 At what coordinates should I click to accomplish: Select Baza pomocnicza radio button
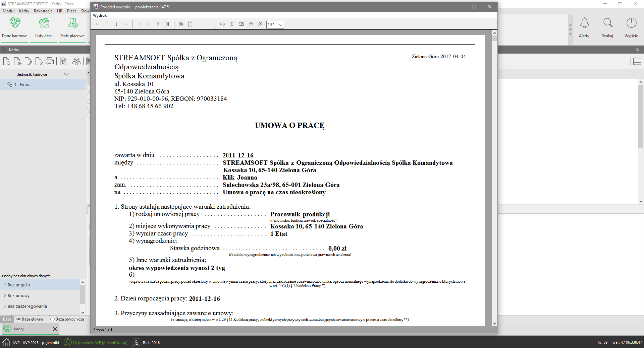(52, 319)
